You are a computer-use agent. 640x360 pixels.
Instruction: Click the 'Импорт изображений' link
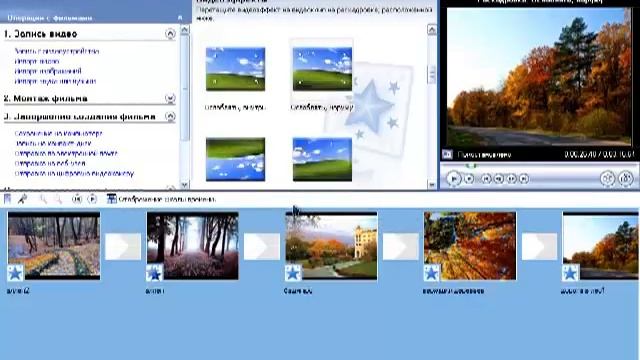48,71
